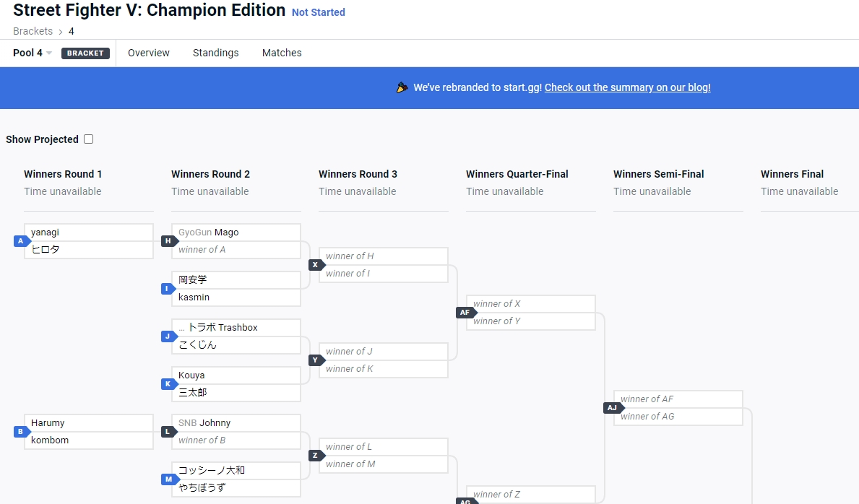This screenshot has height=504, width=859.
Task: Go to Brackets breadcrumb link
Action: [33, 31]
